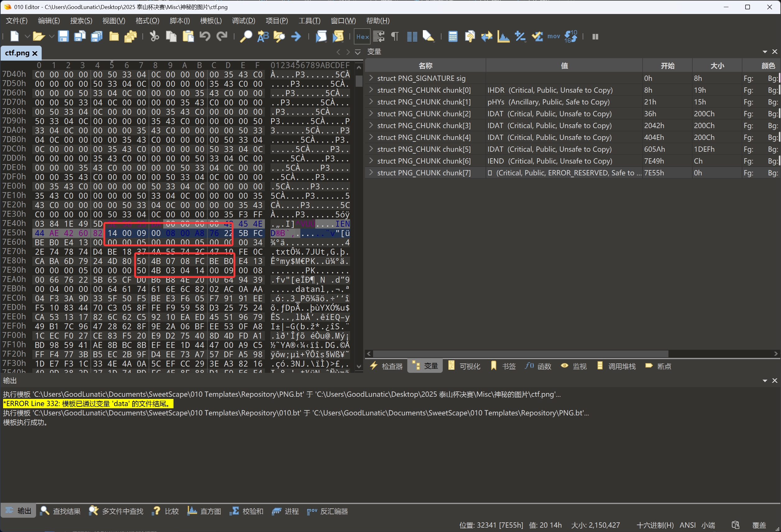
Task: Open the 断点 tab
Action: pyautogui.click(x=658, y=366)
